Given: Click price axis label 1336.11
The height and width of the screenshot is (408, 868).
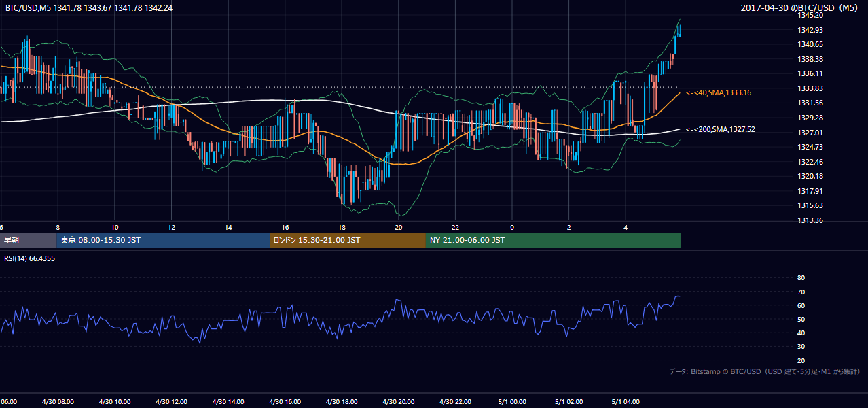Looking at the screenshot, I should (x=811, y=73).
